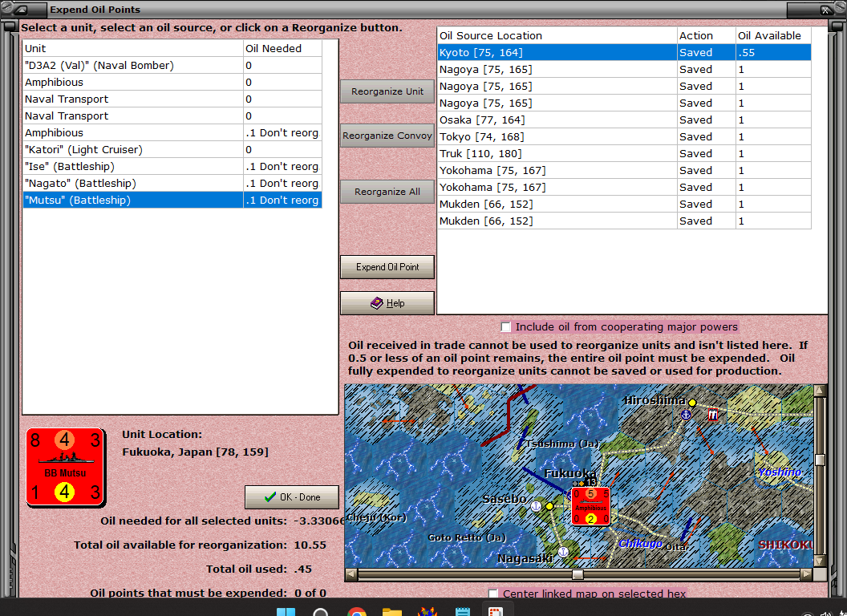The height and width of the screenshot is (616, 847).
Task: Click the map's horizontal scrollbar right arrow
Action: click(806, 573)
